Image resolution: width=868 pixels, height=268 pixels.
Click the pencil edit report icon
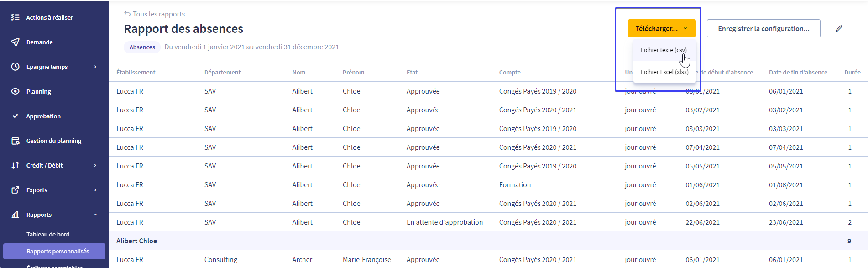tap(839, 28)
